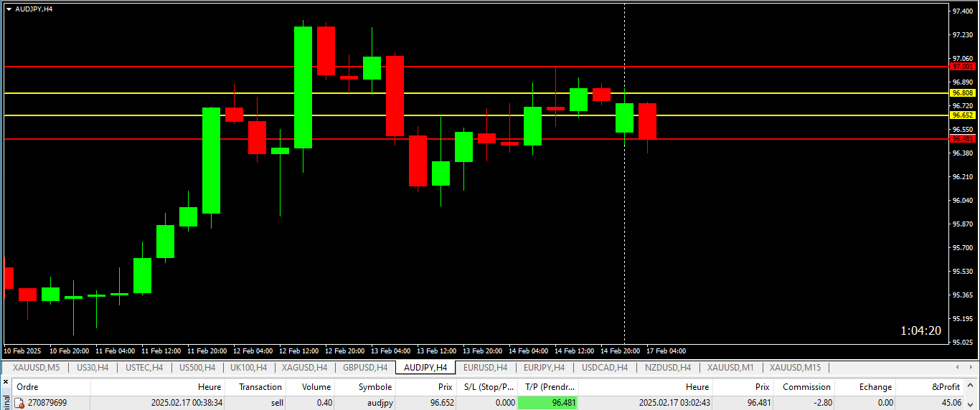Click the 0.00 swap (Echange) cell
The height and width of the screenshot is (410, 980).
coord(885,404)
